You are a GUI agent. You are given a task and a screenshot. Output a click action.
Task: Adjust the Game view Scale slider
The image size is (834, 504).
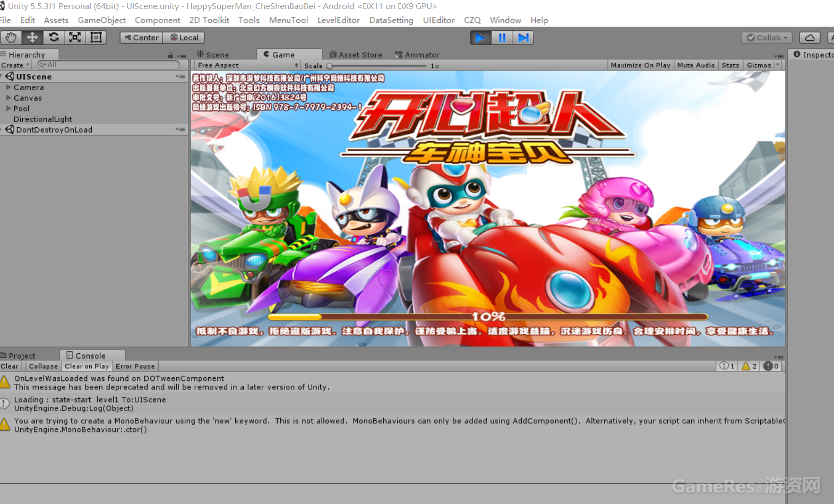377,66
